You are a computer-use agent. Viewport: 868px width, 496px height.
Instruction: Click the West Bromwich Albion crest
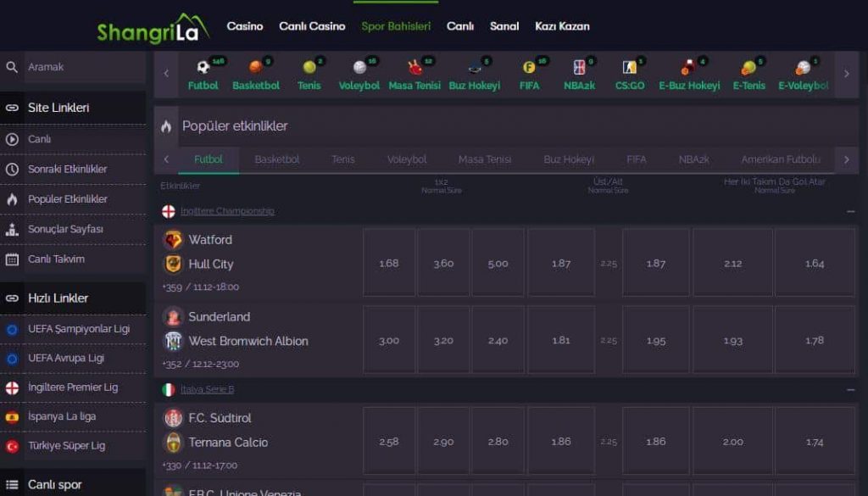point(173,341)
